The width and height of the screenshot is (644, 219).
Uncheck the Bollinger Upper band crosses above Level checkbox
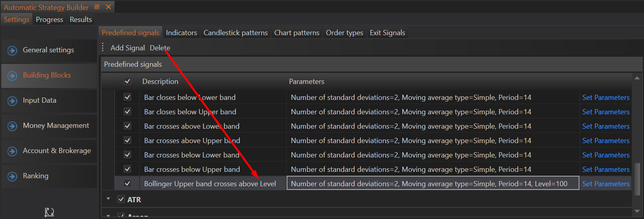tap(128, 183)
